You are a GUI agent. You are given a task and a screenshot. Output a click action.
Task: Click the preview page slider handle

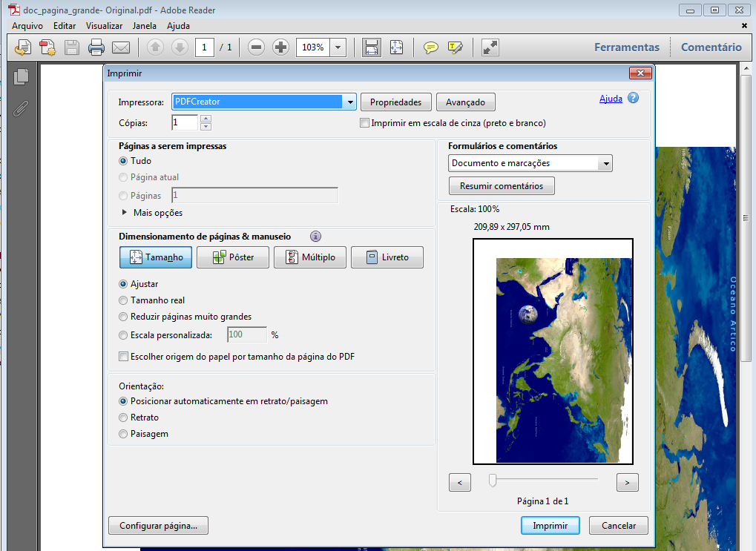[x=492, y=481]
